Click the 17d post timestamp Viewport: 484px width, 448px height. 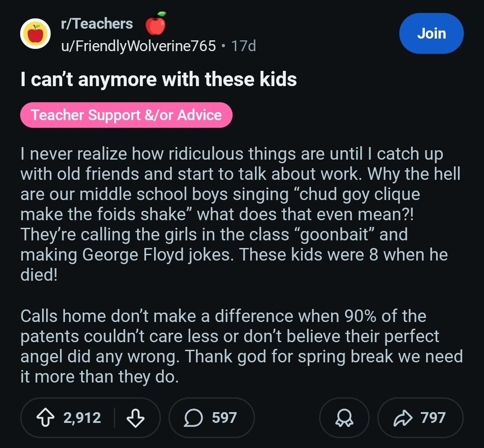243,46
